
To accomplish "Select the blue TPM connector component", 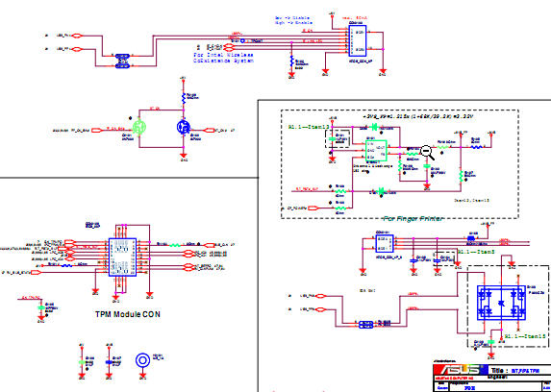I will tap(122, 257).
